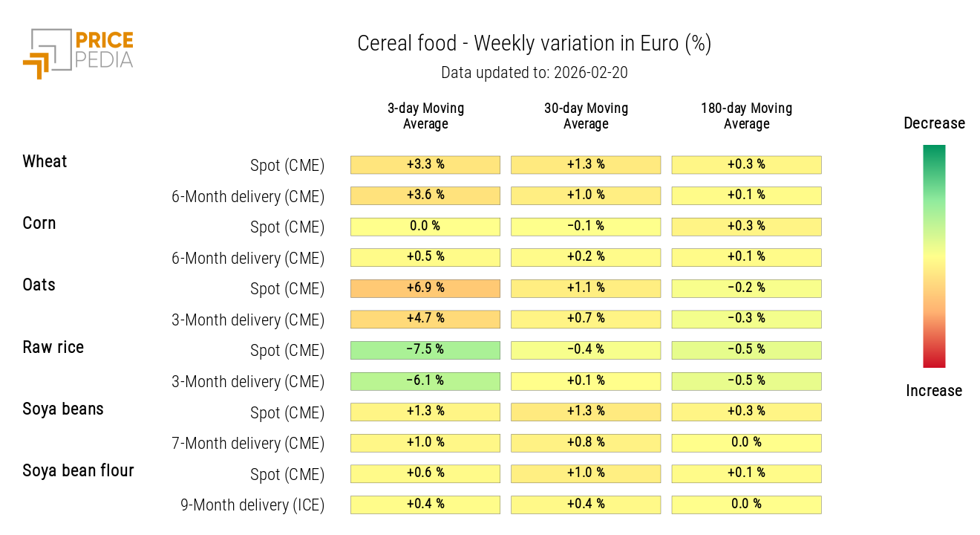The image size is (980, 535).
Task: Click the 9-Month delivery (ICE) row label
Action: (252, 505)
